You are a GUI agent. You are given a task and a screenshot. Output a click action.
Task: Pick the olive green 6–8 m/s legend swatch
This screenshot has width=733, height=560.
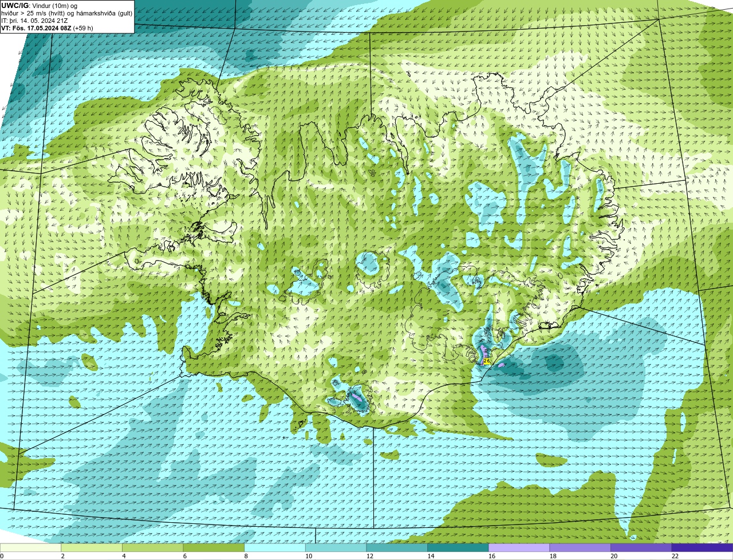tap(214, 547)
